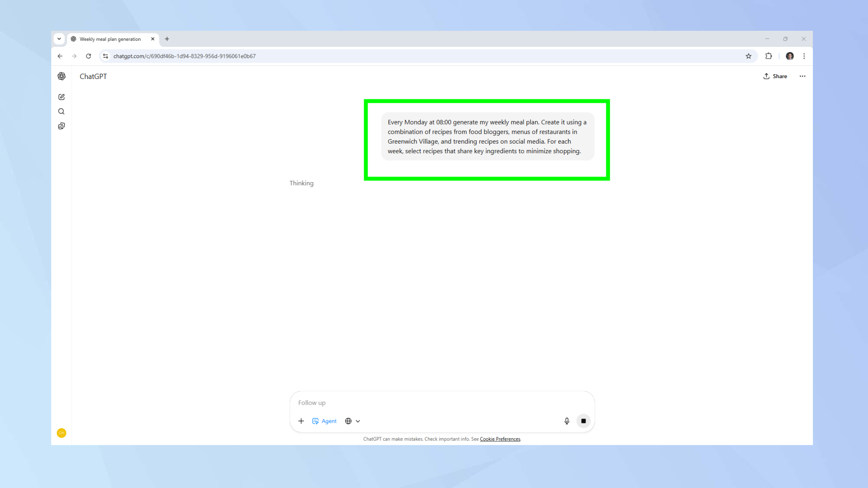The width and height of the screenshot is (868, 488).
Task: Click the site permissions icon in address bar
Action: point(105,56)
